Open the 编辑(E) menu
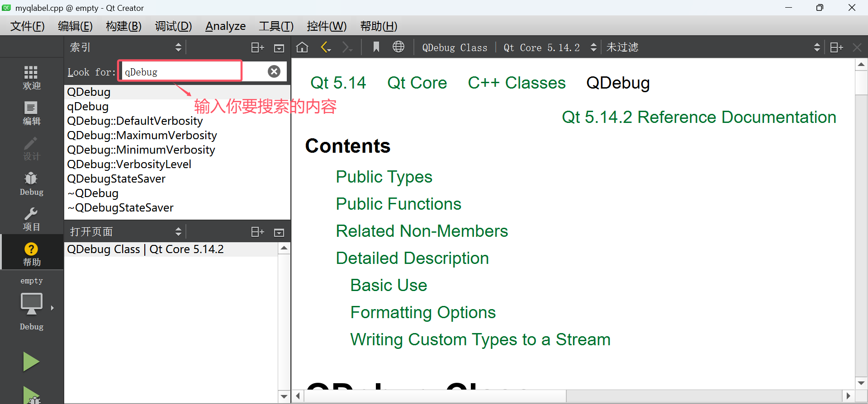Screen dimensions: 868x404 pyautogui.click(x=75, y=26)
